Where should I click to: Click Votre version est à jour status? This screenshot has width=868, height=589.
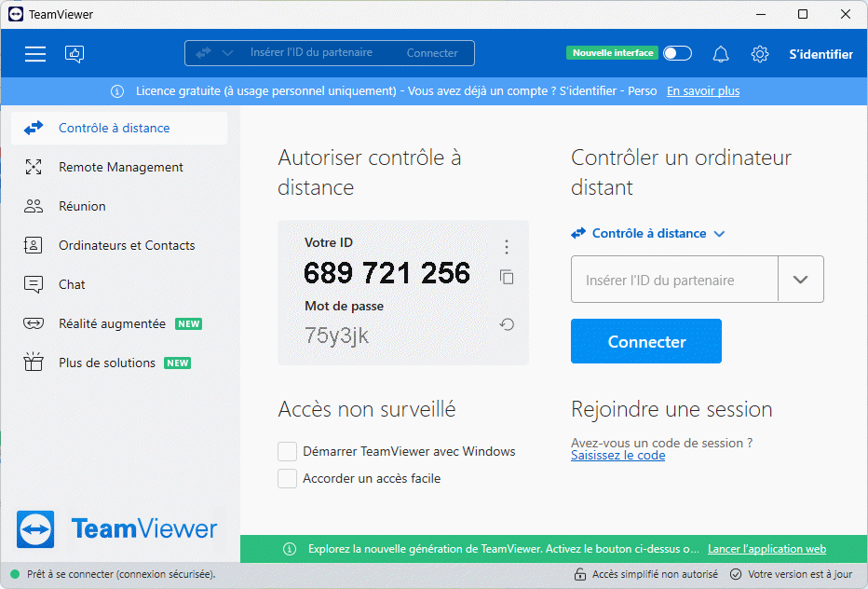800,574
